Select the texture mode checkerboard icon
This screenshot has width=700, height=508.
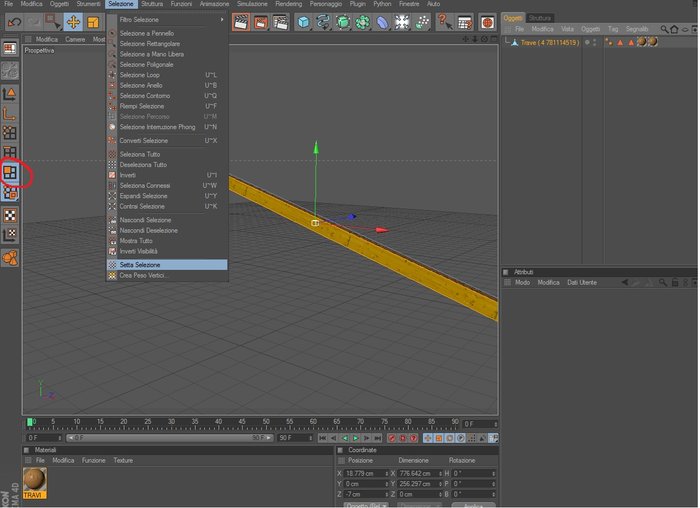click(10, 215)
